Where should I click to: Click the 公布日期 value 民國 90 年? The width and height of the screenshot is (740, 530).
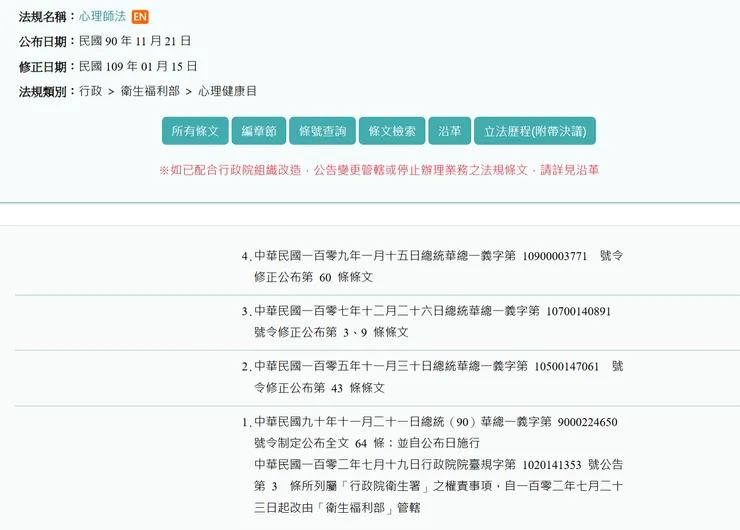[135, 42]
